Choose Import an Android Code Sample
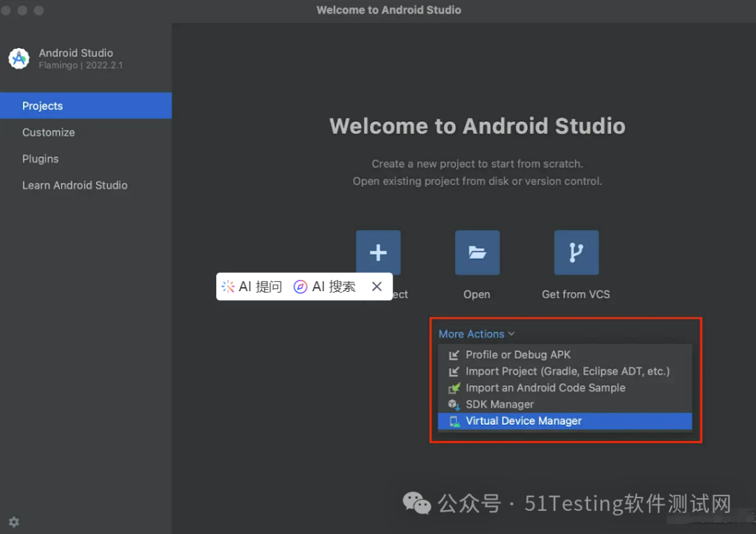The image size is (756, 534). pyautogui.click(x=565, y=388)
